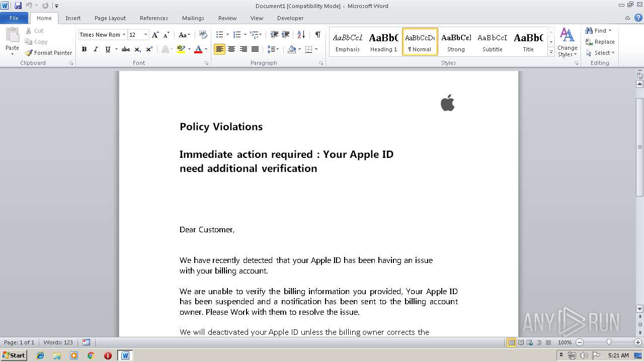Viewport: 644px width, 362px height.
Task: Toggle Print Layout view
Action: point(511,342)
